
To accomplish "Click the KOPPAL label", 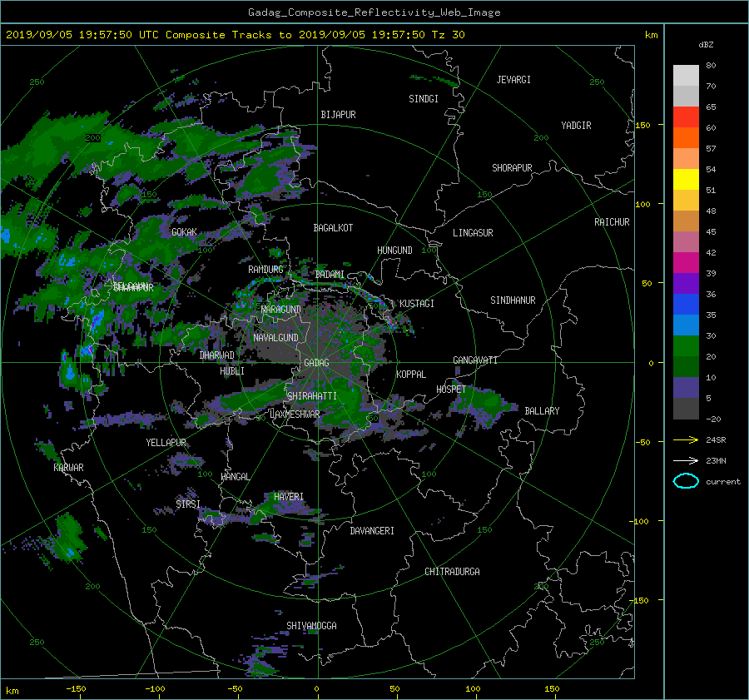I will tap(411, 375).
